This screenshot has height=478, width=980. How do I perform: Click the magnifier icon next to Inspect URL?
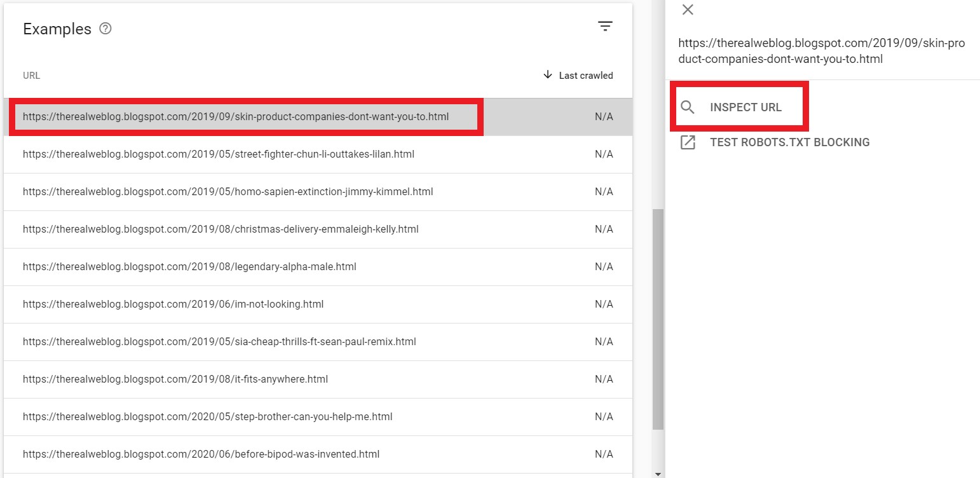click(x=688, y=107)
